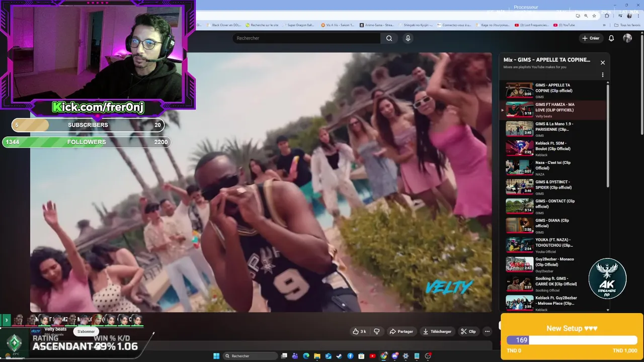
Task: Open more actions ellipsis under the video
Action: [x=487, y=331]
